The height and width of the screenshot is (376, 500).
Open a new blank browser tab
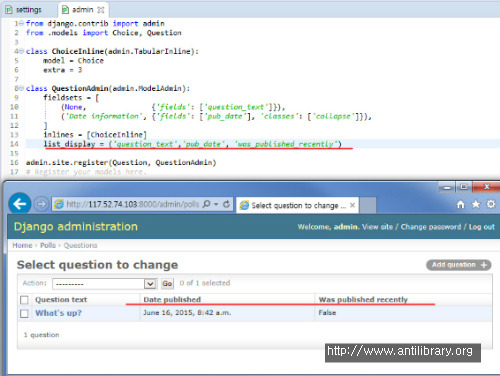pos(368,205)
